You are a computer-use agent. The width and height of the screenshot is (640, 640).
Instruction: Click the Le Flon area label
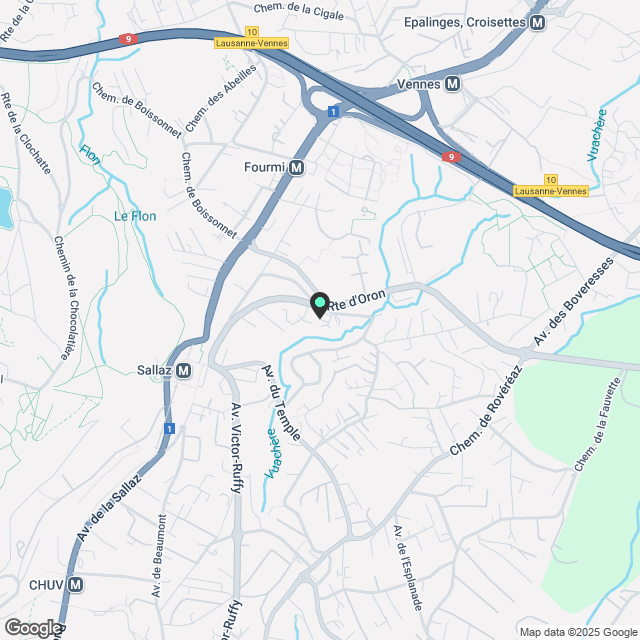coord(135,216)
